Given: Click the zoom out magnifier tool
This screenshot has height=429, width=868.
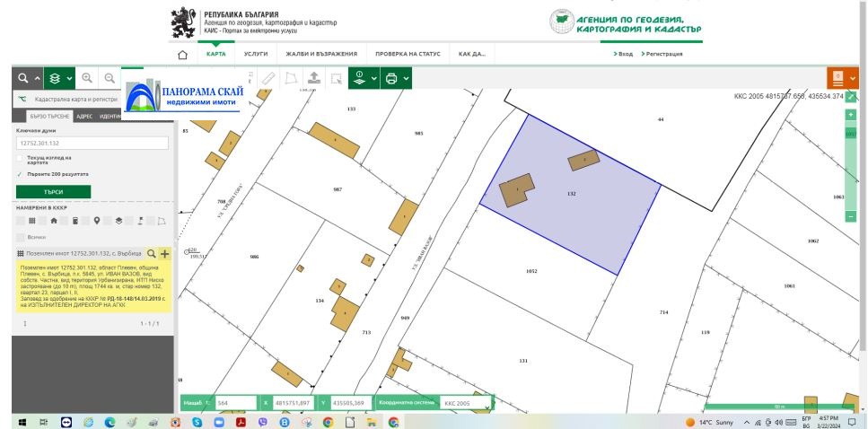Looking at the screenshot, I should (110, 79).
